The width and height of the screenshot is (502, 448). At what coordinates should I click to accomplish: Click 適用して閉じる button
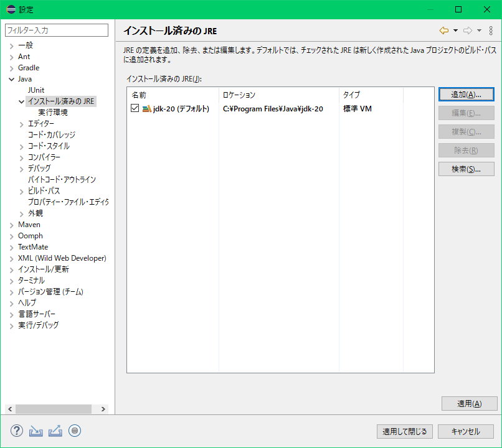coord(405,431)
